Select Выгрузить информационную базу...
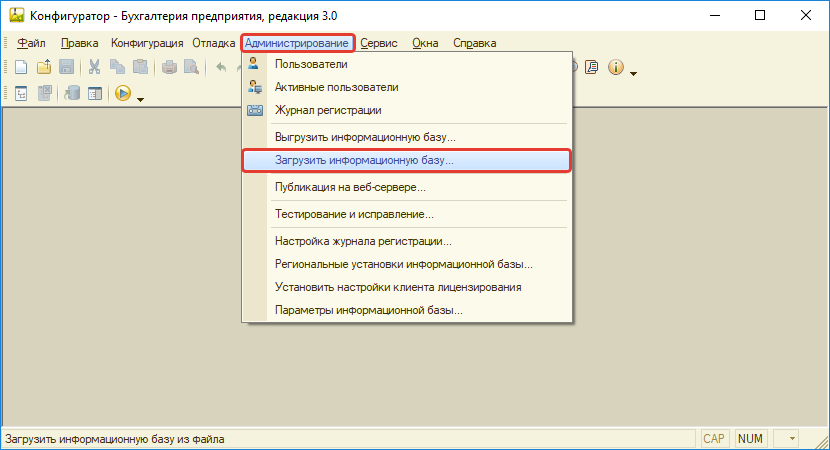 [407, 137]
